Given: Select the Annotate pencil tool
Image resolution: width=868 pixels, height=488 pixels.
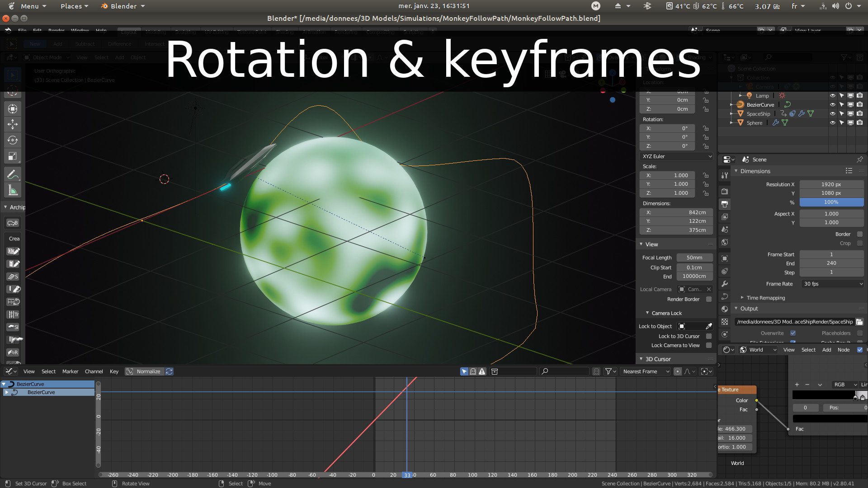Looking at the screenshot, I should pos(13,174).
